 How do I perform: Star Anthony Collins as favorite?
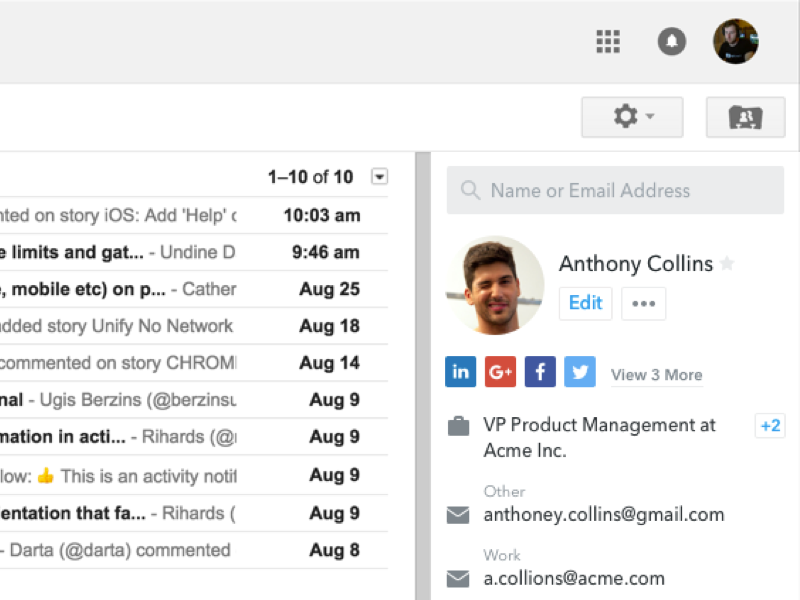coord(727,264)
